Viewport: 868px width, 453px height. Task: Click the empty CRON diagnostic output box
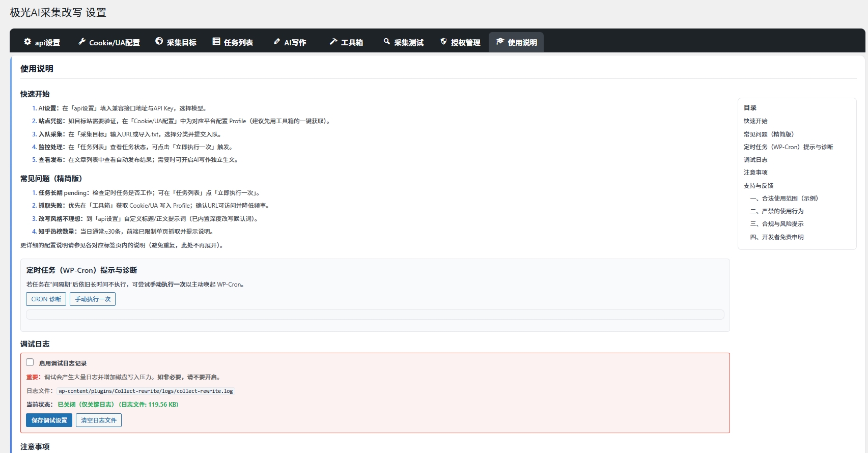click(x=375, y=315)
